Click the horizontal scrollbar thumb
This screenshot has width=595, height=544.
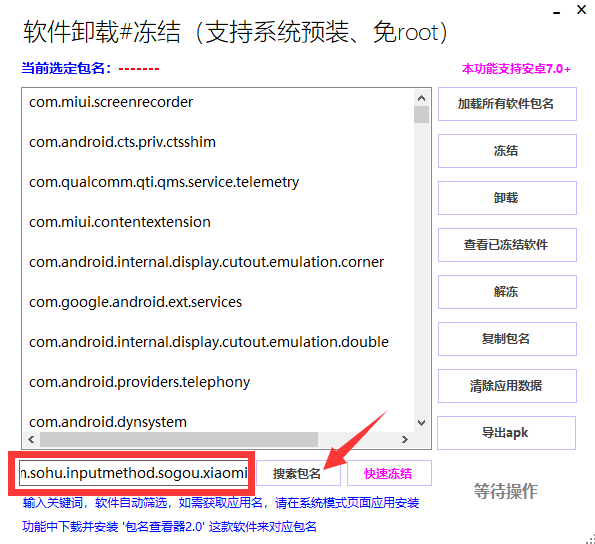179,440
